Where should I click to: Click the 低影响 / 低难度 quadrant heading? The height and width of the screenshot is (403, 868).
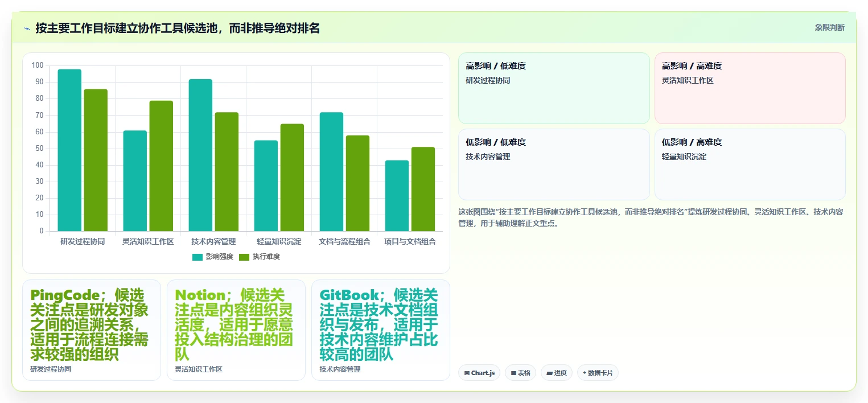tap(496, 142)
